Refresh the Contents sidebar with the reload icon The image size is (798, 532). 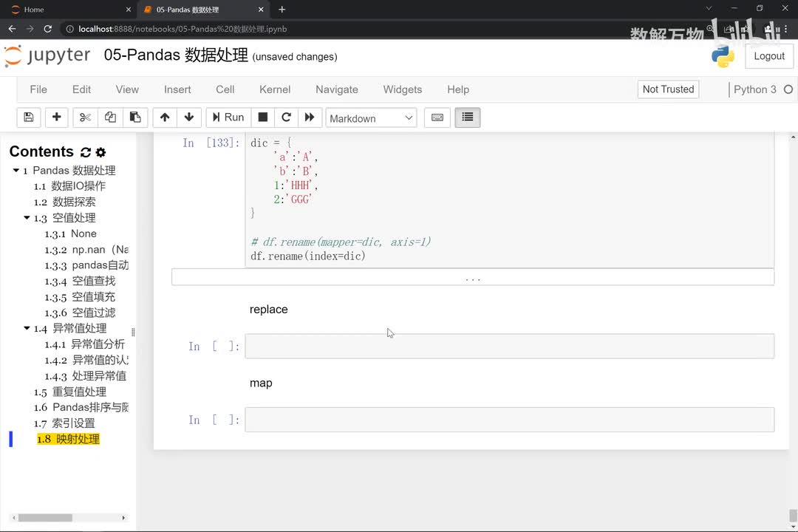pyautogui.click(x=86, y=152)
